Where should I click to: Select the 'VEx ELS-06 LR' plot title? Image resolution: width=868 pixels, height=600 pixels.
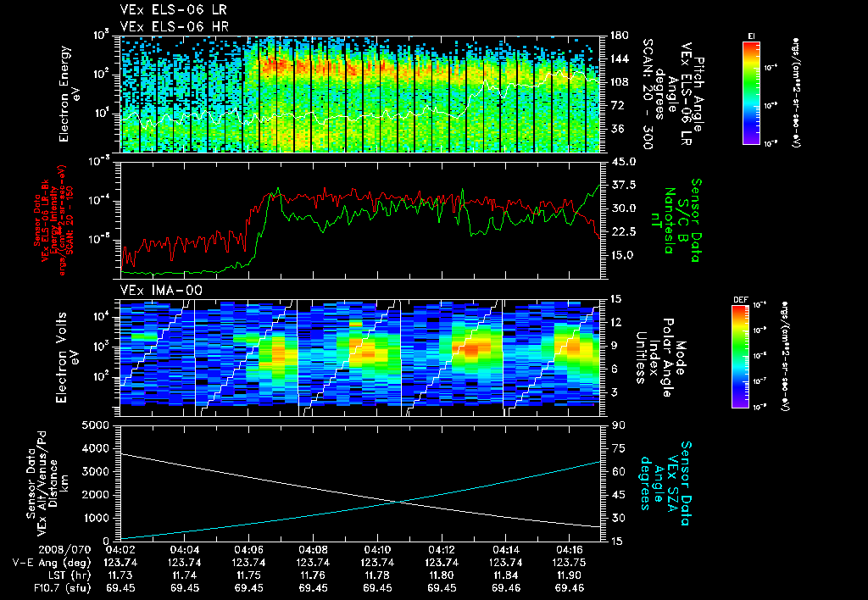(x=173, y=9)
